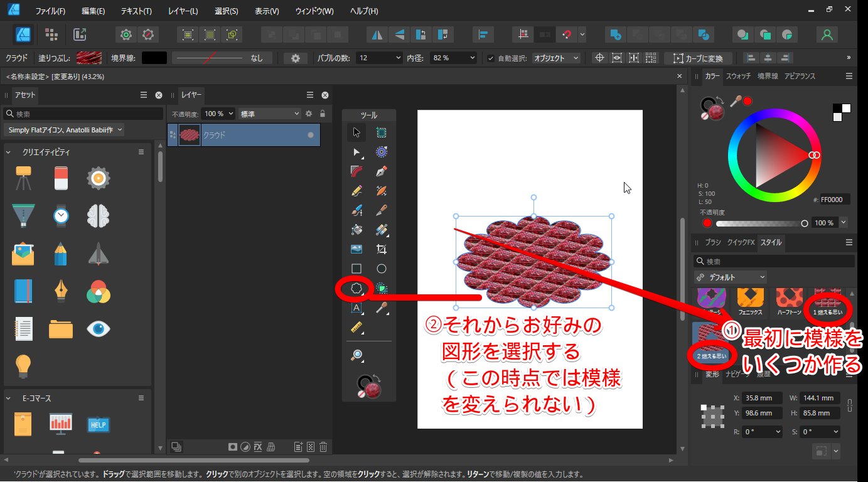Select the Move tool arrow

pyautogui.click(x=356, y=132)
